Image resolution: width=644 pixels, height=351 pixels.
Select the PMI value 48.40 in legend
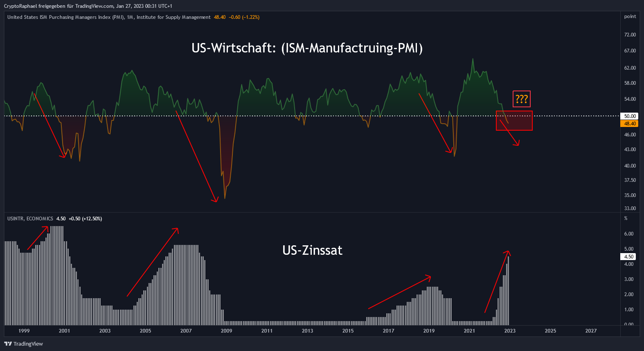pyautogui.click(x=220, y=17)
